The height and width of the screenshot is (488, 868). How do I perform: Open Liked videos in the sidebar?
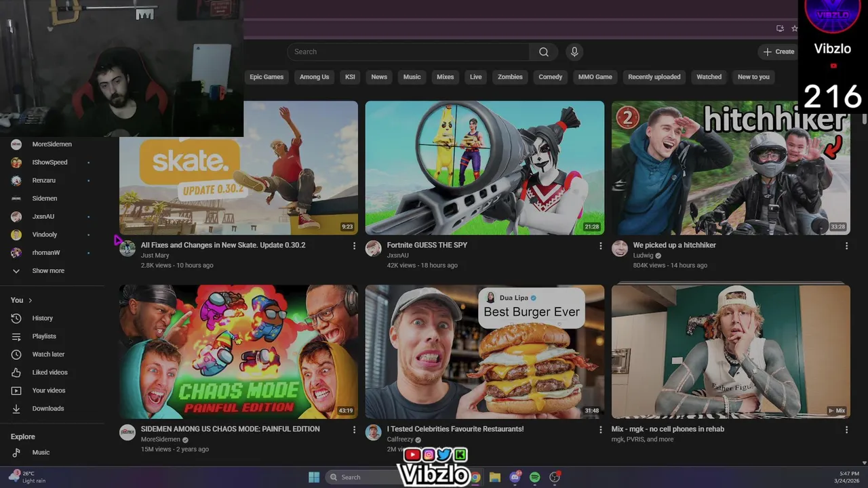[x=50, y=372]
